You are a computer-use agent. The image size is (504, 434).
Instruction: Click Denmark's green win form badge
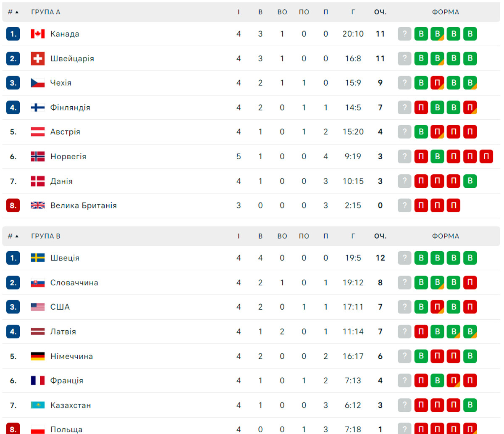[470, 181]
